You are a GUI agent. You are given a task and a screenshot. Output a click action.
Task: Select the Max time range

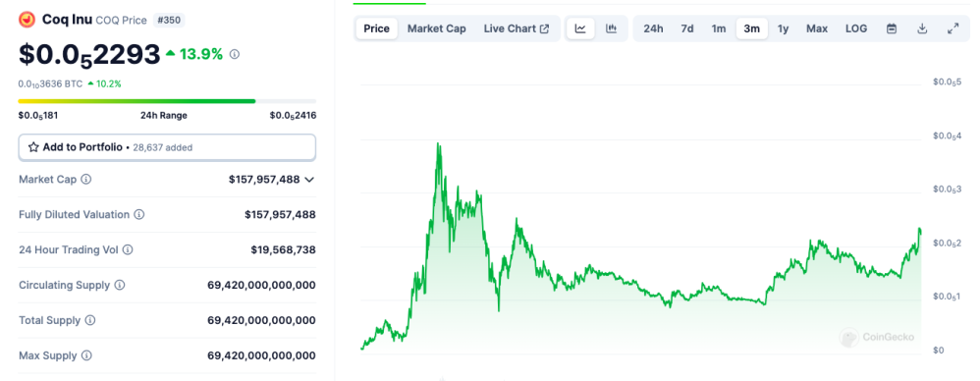[x=817, y=28]
